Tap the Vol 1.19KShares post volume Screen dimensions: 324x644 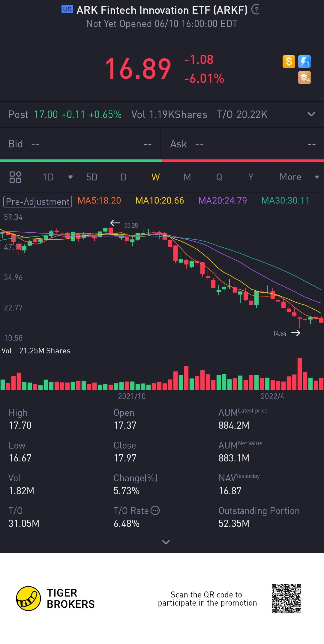(169, 114)
